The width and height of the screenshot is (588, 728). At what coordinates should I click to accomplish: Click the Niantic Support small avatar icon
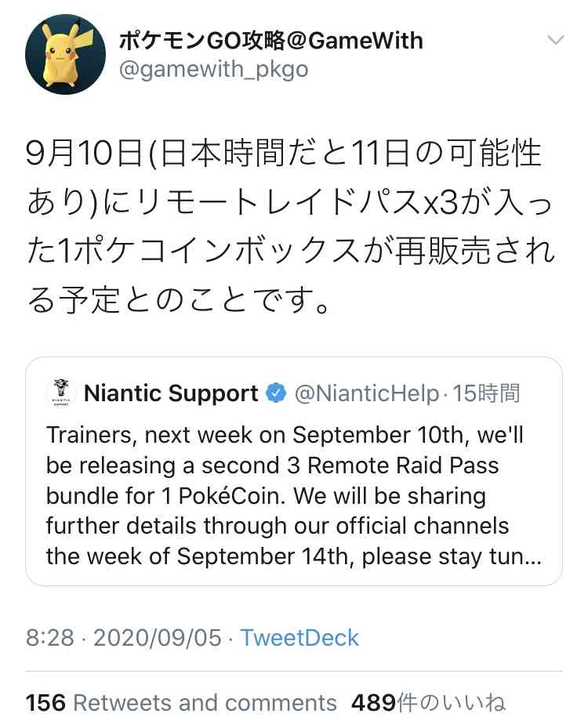point(60,392)
